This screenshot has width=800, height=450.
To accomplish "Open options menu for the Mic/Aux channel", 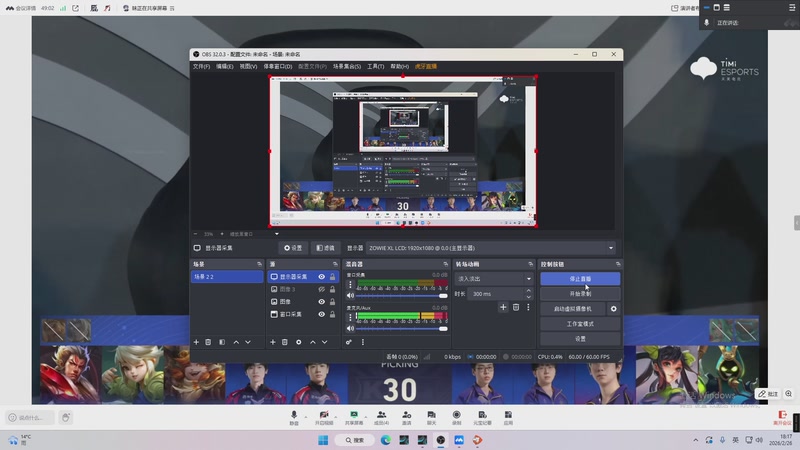I will click(x=350, y=317).
